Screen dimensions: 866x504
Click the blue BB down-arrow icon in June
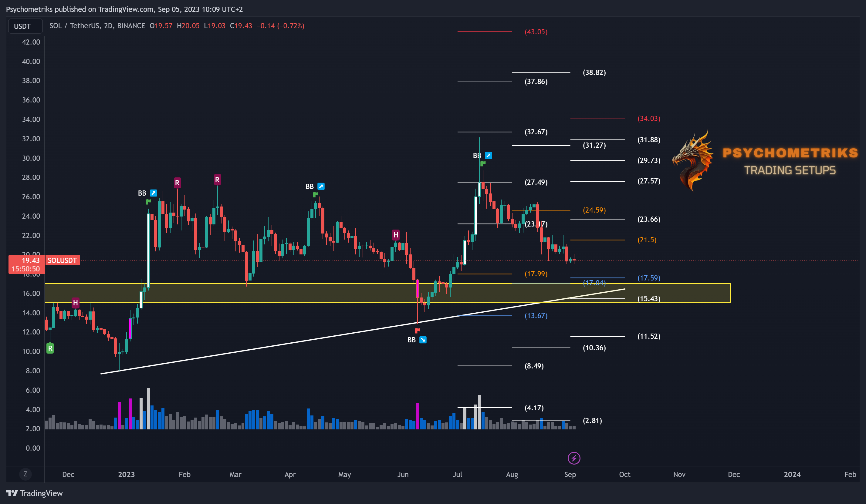coord(423,340)
